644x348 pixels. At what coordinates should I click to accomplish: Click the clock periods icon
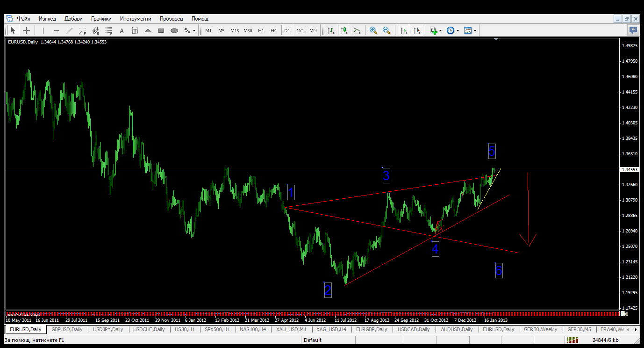[450, 30]
